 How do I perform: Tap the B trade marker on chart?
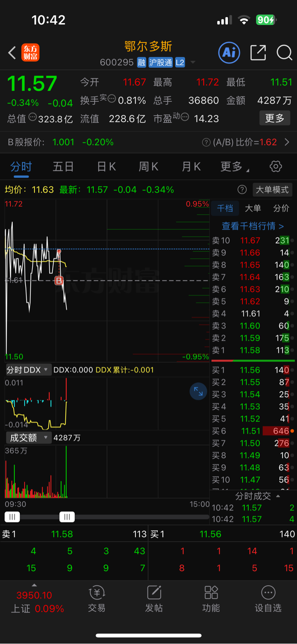59,280
